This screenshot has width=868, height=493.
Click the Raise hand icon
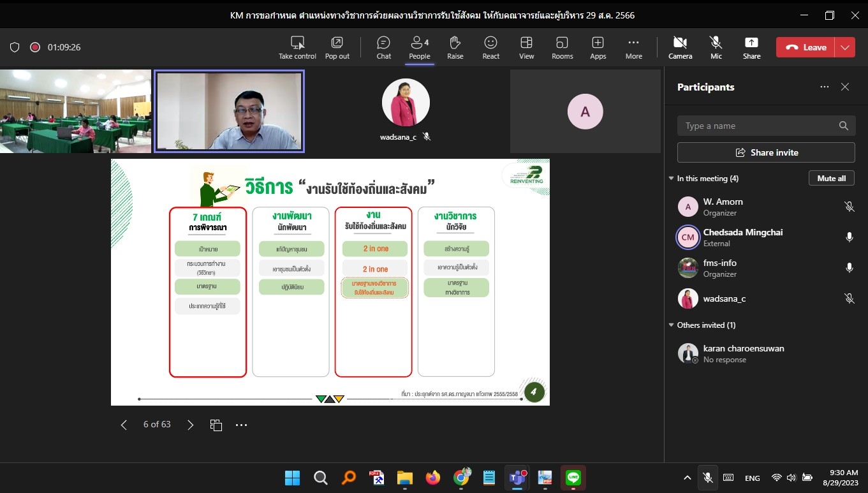[x=455, y=47]
